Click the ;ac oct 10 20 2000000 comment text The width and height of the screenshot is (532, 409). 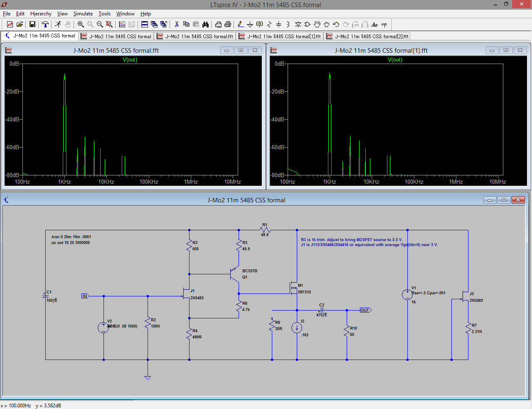point(70,243)
